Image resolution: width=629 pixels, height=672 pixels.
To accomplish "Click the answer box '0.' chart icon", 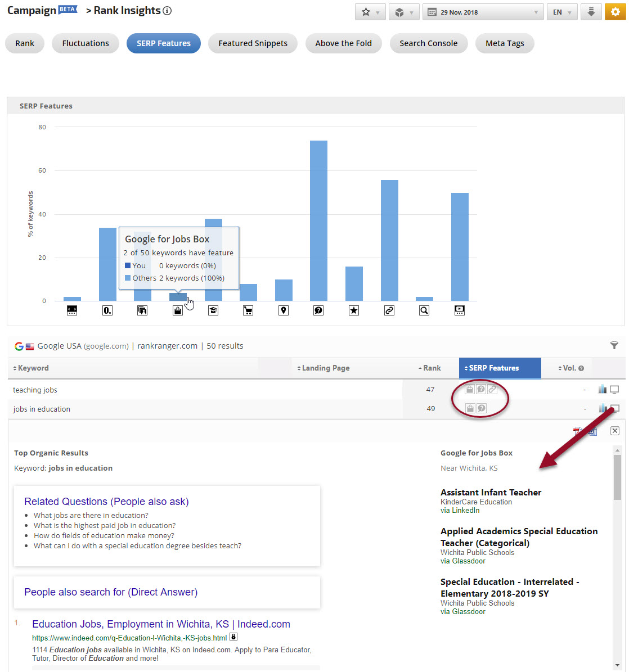I will (107, 310).
